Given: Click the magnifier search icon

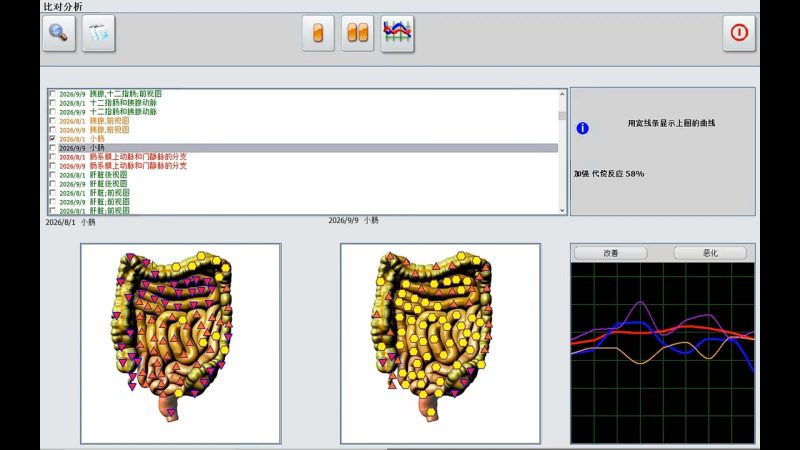Looking at the screenshot, I should [x=59, y=33].
